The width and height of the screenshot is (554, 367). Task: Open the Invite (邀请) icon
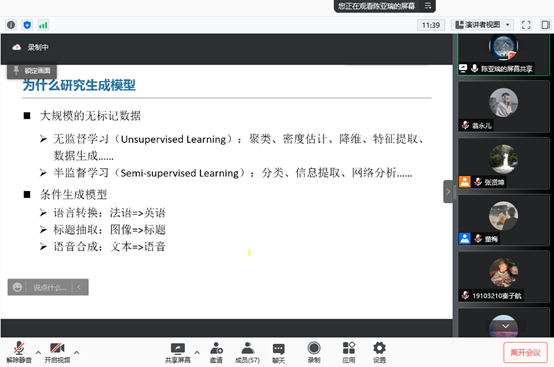tap(216, 353)
